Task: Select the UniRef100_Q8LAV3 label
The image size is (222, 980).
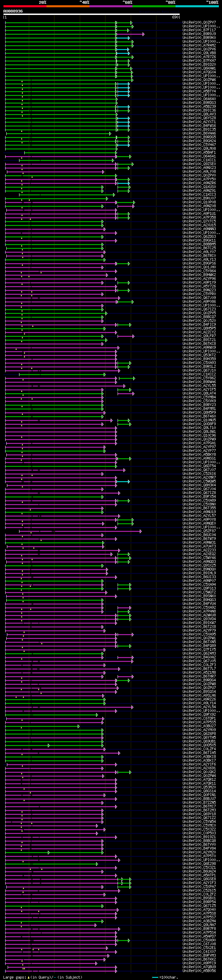Action: (199, 114)
